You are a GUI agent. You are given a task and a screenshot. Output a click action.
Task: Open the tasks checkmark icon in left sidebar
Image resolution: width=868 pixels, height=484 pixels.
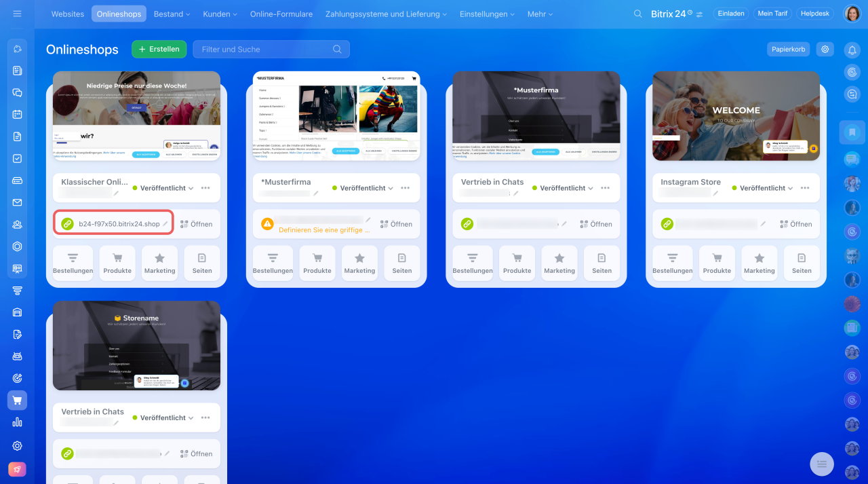[x=17, y=158]
